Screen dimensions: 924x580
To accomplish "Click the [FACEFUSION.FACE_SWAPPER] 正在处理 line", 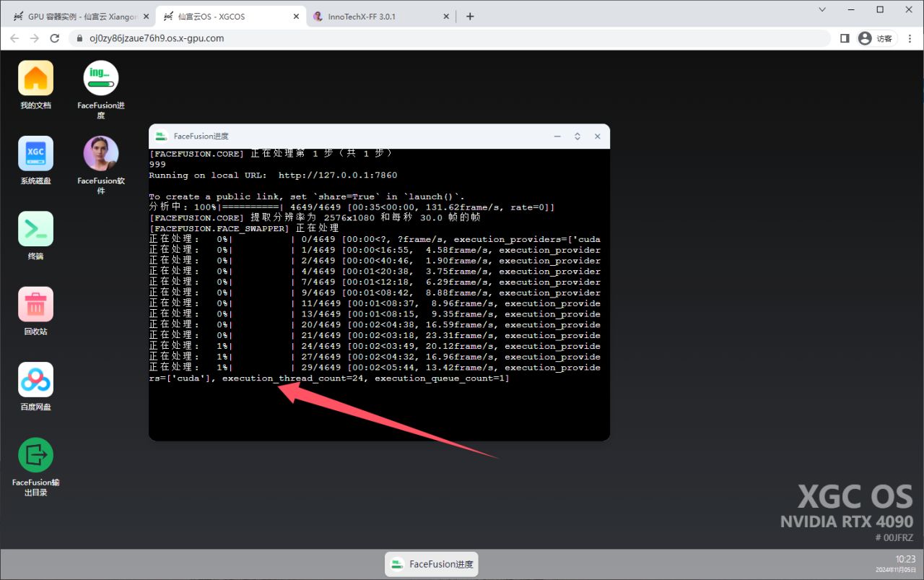I will point(244,228).
